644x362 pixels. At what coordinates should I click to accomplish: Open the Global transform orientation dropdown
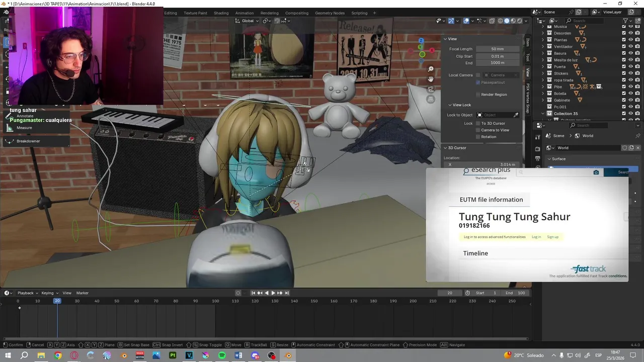point(247,21)
